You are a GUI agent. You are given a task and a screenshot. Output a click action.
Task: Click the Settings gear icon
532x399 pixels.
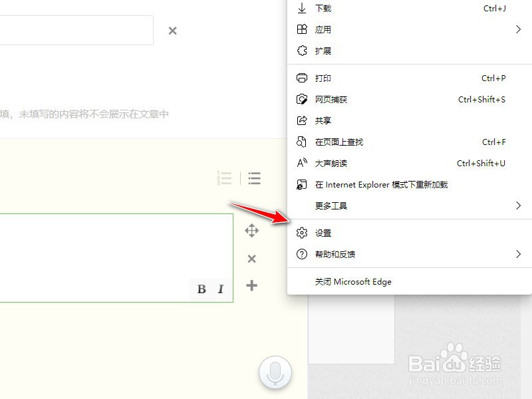tap(302, 233)
